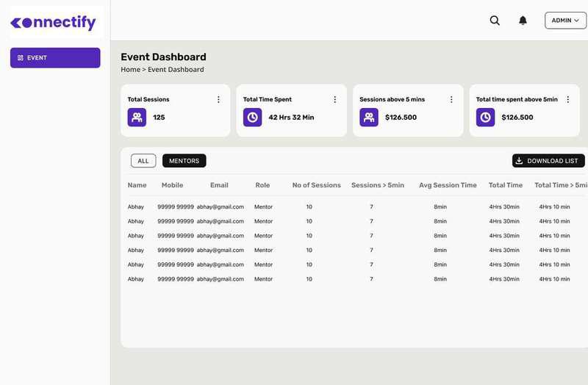The height and width of the screenshot is (385, 588).
Task: Click clock icon for time above 5min
Action: (485, 117)
